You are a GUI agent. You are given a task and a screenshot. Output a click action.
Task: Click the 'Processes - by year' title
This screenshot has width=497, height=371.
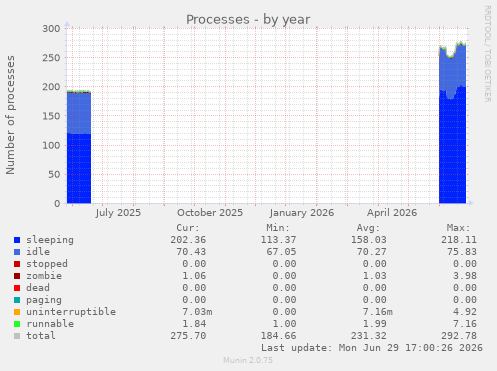point(248,20)
